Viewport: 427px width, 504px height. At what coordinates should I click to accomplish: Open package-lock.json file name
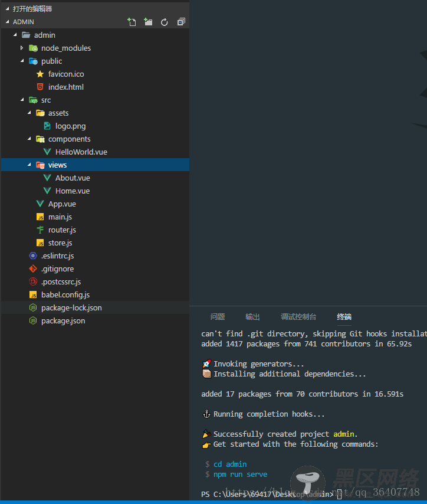coord(71,308)
